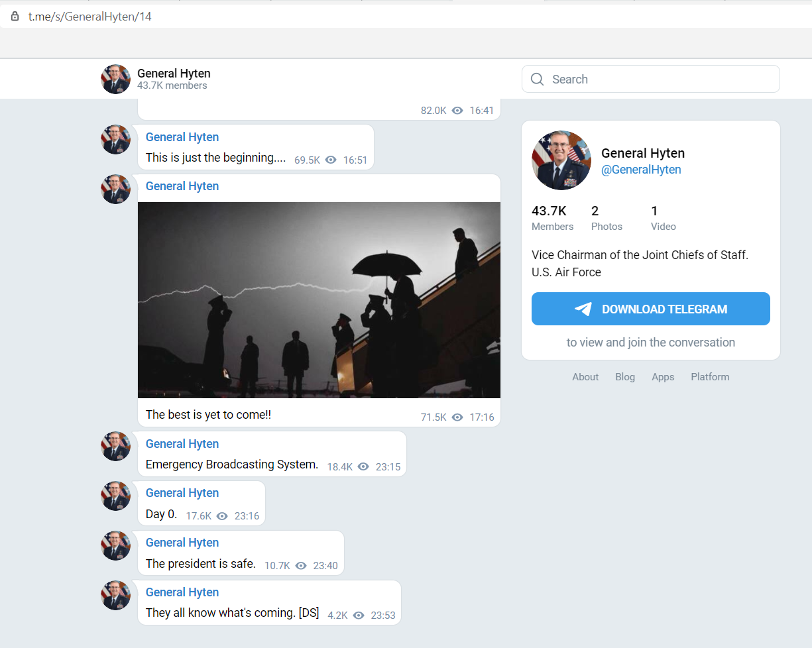This screenshot has height=648, width=812.
Task: Click message text 'Day 0.'
Action: (162, 513)
